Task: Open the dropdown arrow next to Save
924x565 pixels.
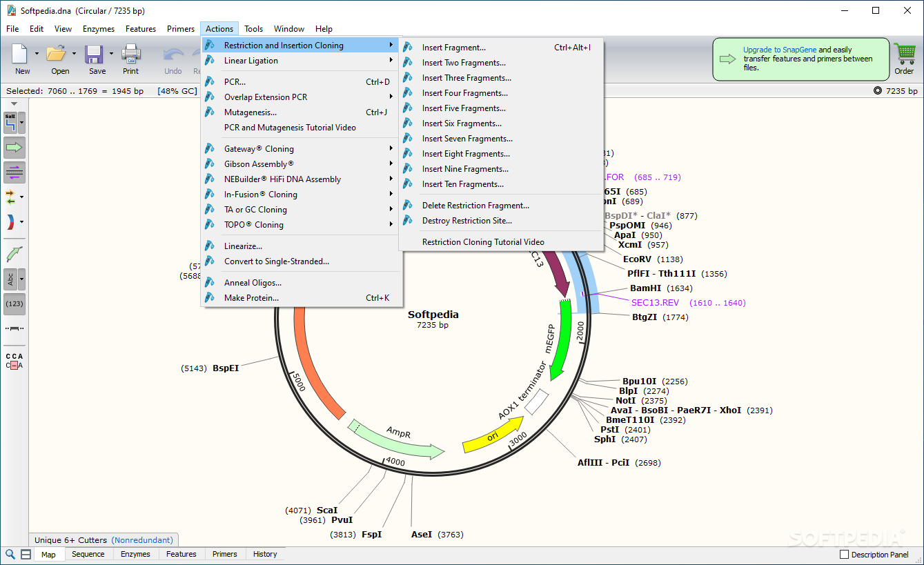Action: point(111,53)
